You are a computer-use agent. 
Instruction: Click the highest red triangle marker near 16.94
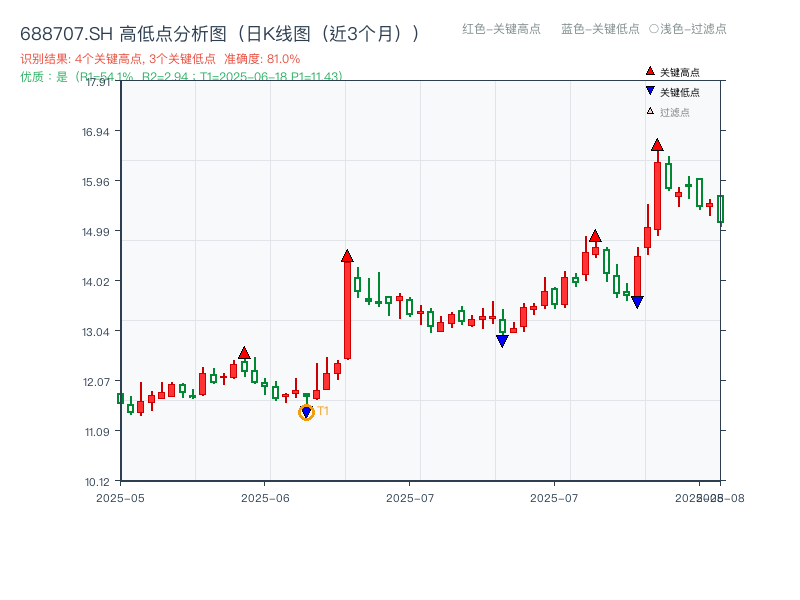(657, 147)
